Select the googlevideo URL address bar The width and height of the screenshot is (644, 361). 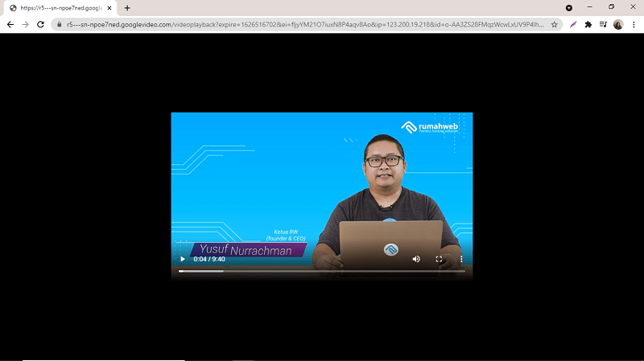click(x=305, y=25)
